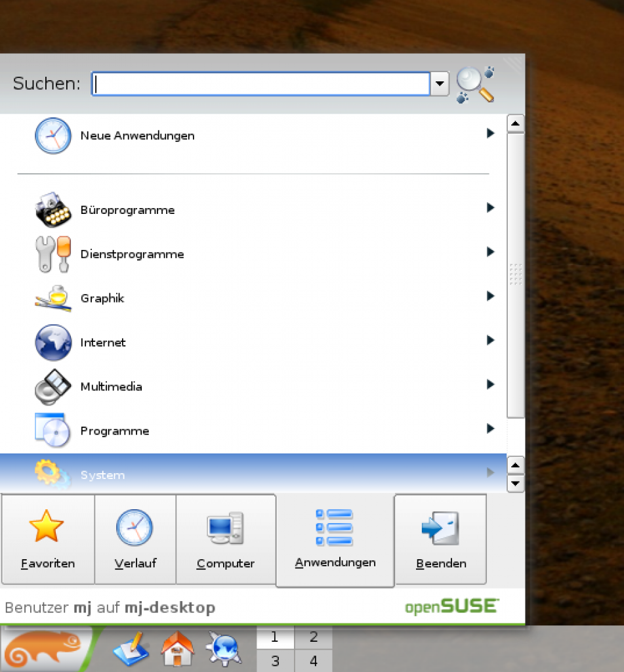Expand Programme submenu arrow

click(491, 429)
